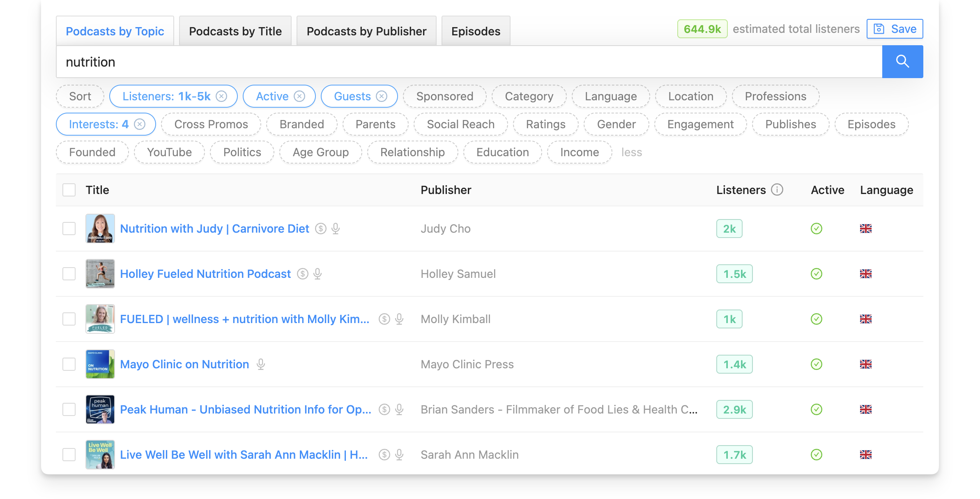
Task: Click UK flag in Peak Human row
Action: (866, 409)
